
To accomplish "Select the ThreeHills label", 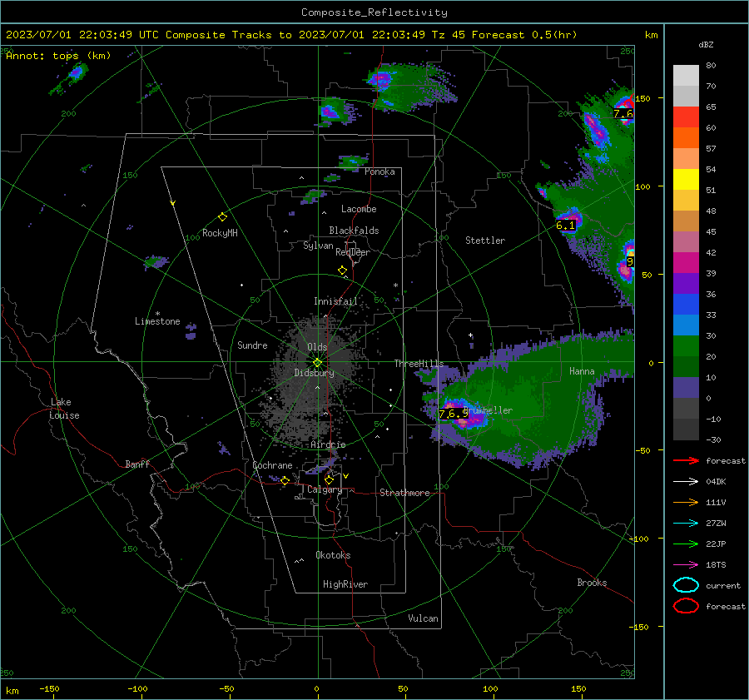I will 419,364.
